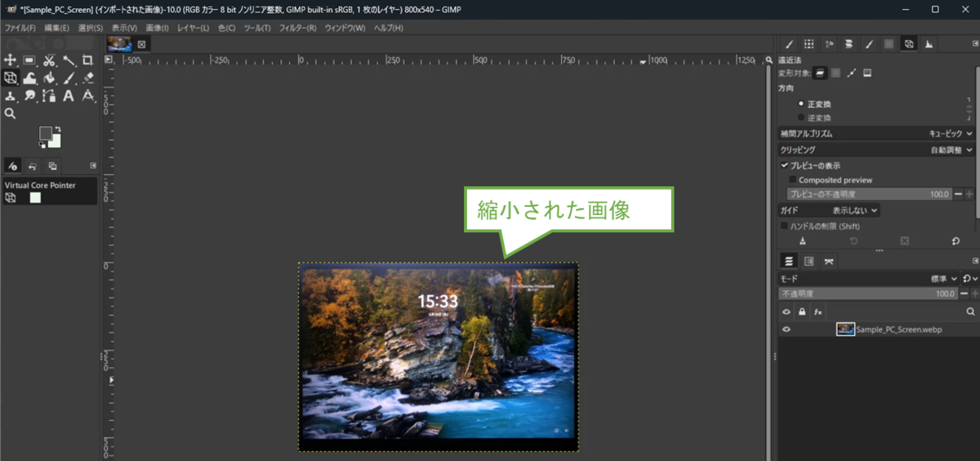Select the Paths tool

click(x=49, y=96)
